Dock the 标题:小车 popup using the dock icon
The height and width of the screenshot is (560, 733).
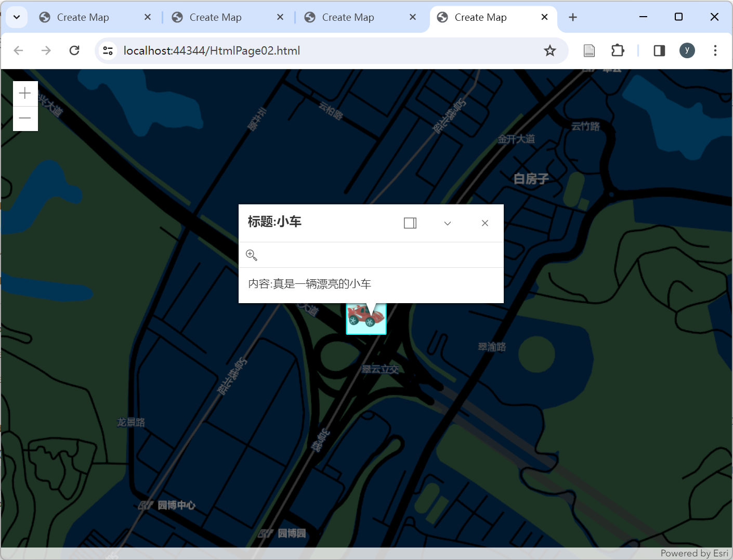[x=410, y=223]
